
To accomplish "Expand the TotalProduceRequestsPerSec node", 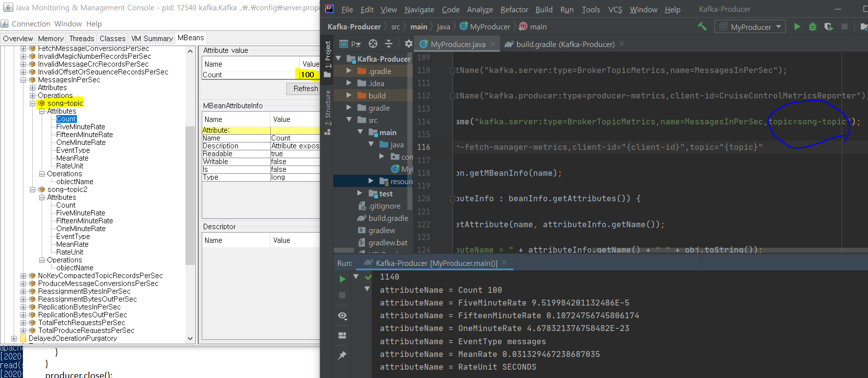I will (x=23, y=331).
